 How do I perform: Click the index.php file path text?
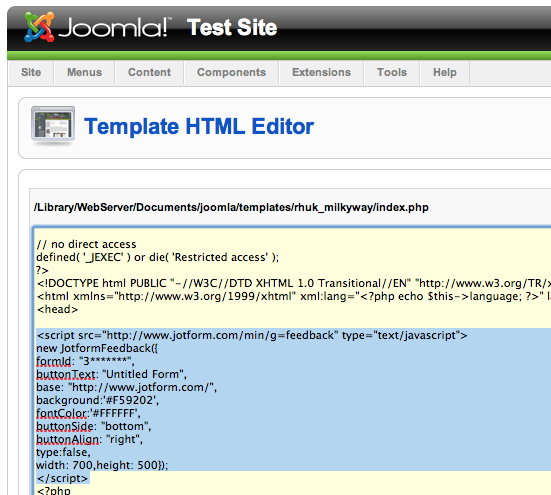tap(231, 207)
